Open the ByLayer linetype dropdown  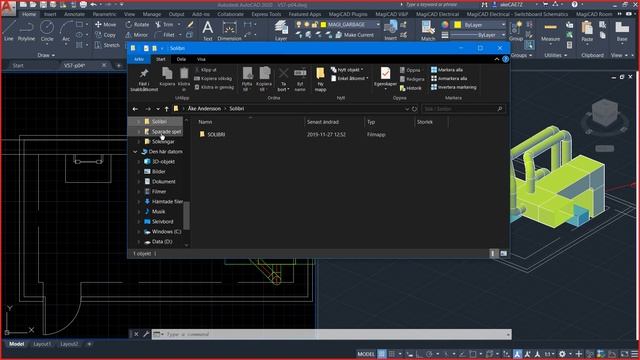503,35
